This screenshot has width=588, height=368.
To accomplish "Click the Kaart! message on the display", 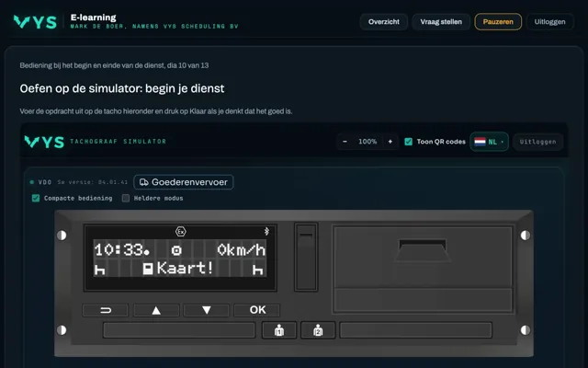I will [186, 268].
